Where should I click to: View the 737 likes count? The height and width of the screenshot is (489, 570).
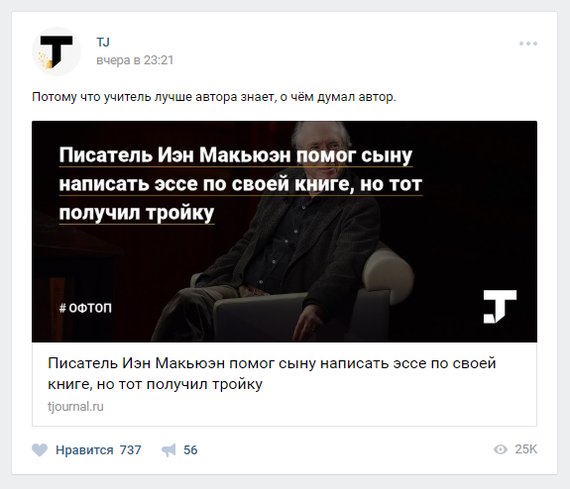[131, 450]
